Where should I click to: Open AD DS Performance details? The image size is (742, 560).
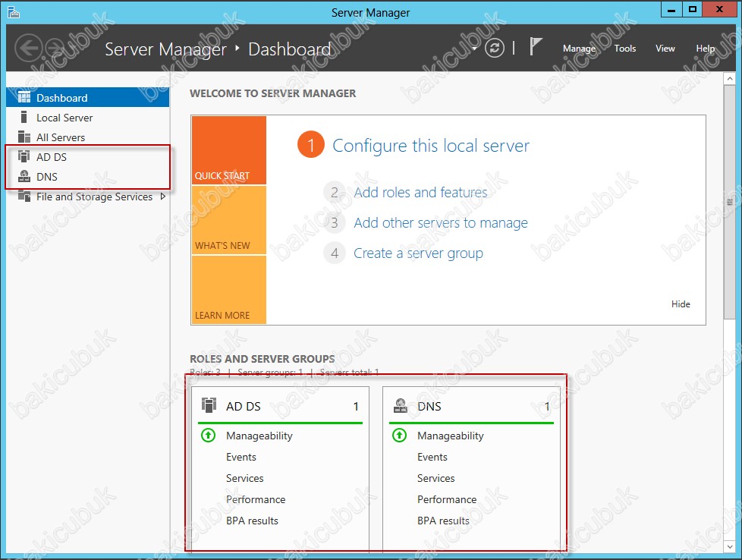pos(256,499)
